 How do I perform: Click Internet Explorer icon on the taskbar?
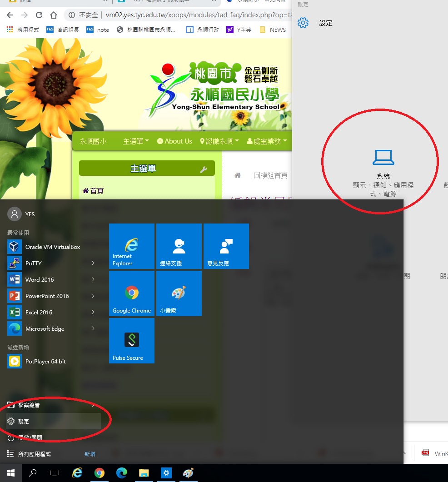pos(77,473)
